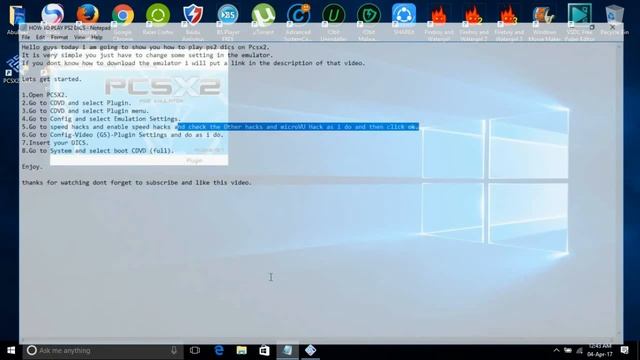This screenshot has height=360, width=640.
Task: Open the Notepad View menu
Action: tap(79, 37)
